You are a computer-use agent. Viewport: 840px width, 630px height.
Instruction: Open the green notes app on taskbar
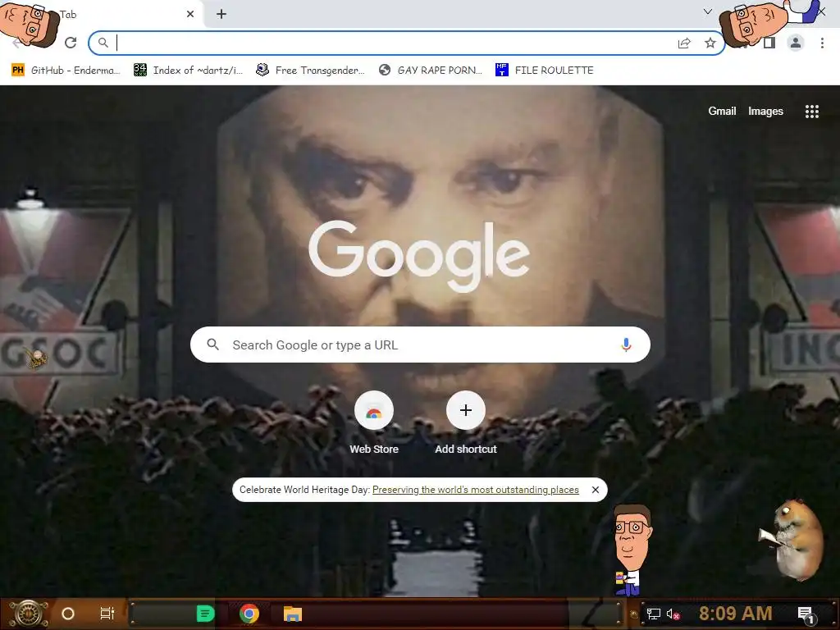(x=205, y=614)
